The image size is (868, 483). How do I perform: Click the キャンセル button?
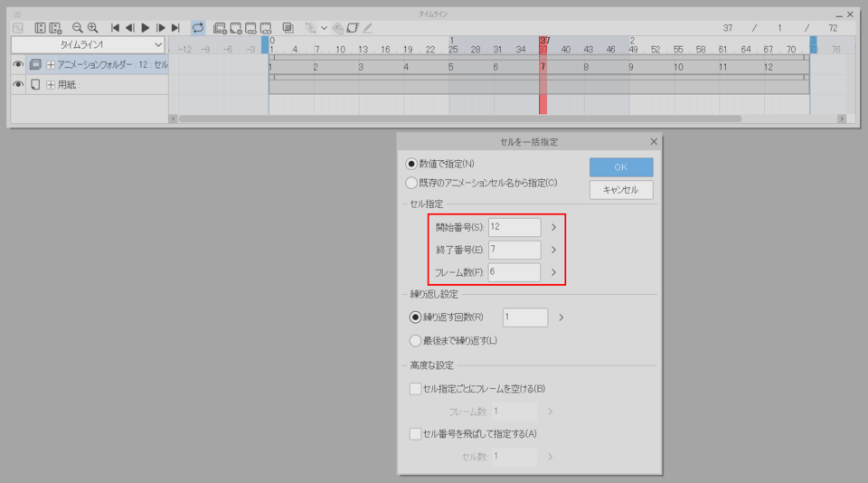pyautogui.click(x=620, y=190)
